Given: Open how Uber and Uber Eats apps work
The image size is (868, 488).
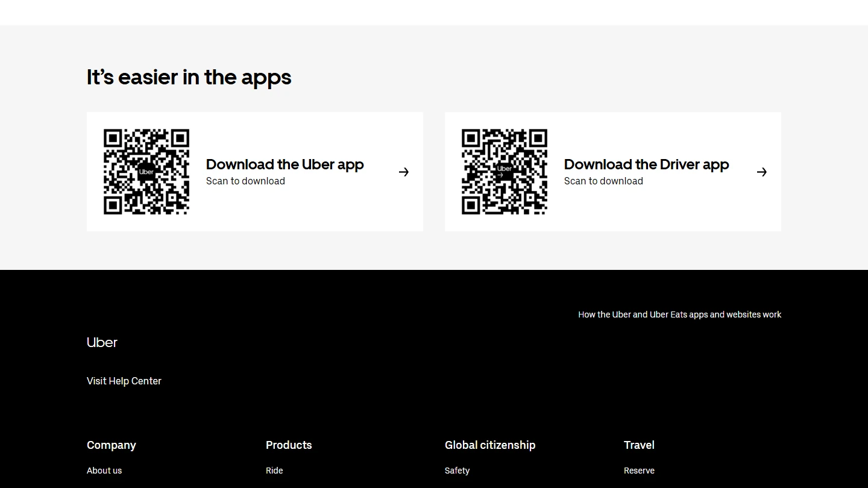Looking at the screenshot, I should click(x=679, y=314).
